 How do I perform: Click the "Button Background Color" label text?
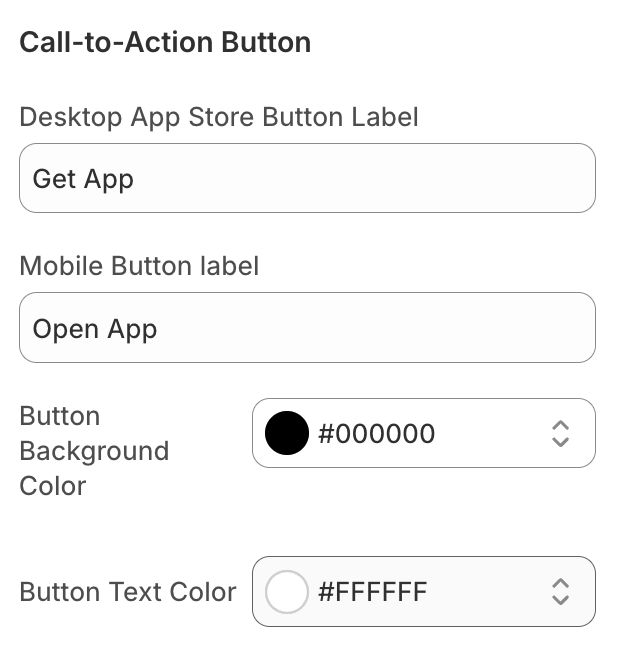94,451
